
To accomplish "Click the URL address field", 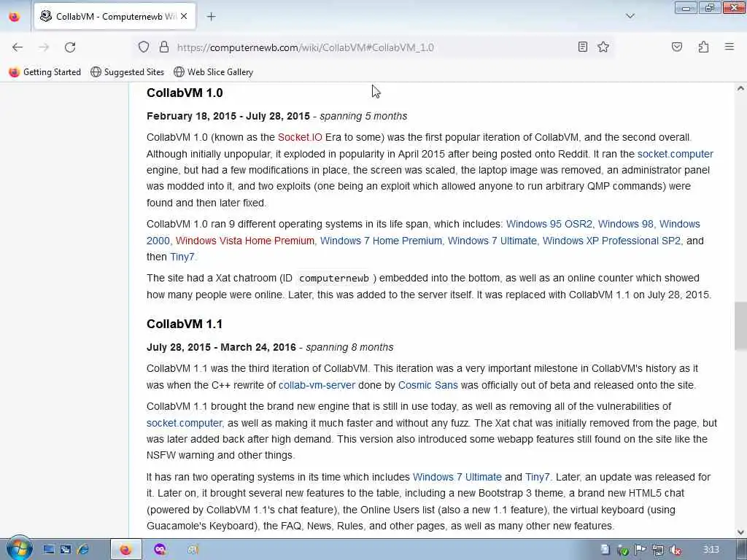I will click(x=371, y=47).
